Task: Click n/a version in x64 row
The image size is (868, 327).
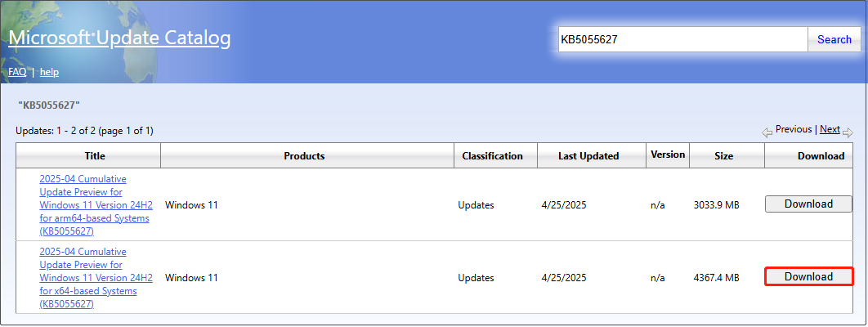Action: 658,278
